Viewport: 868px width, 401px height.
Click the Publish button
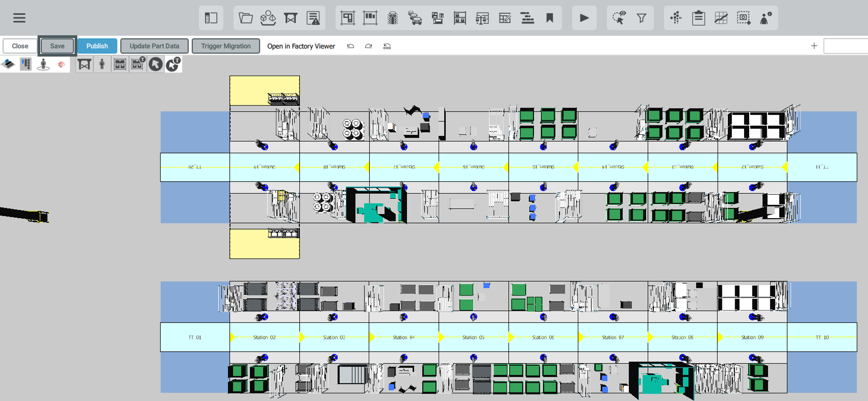pos(97,46)
